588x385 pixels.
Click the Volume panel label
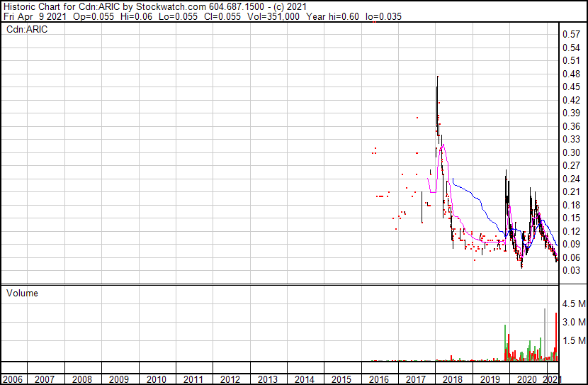point(22,293)
